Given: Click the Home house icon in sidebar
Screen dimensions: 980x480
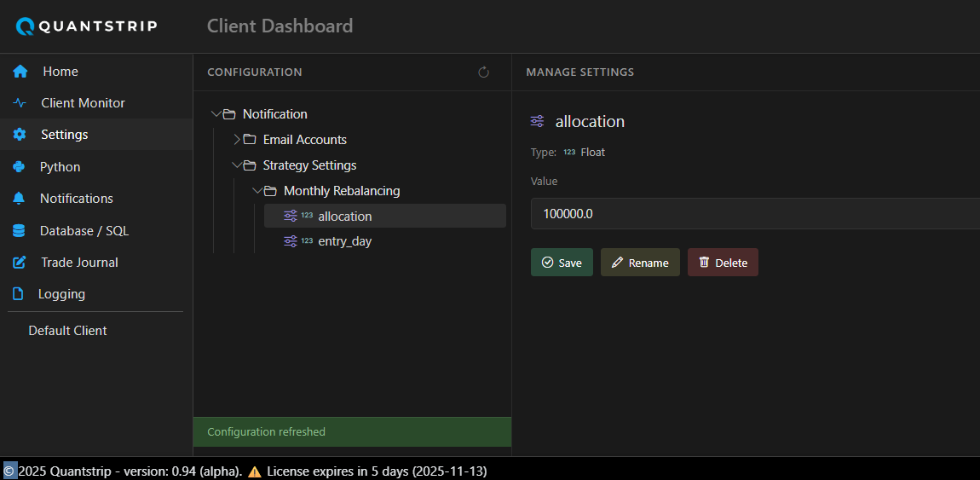Looking at the screenshot, I should [20, 72].
